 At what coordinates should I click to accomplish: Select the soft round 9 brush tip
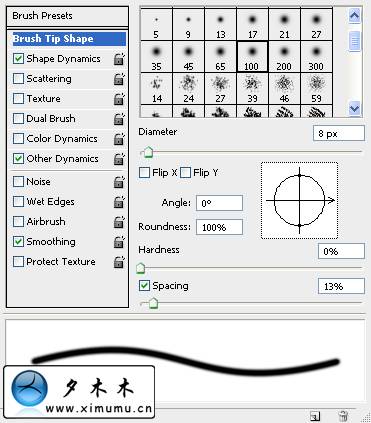pos(188,25)
